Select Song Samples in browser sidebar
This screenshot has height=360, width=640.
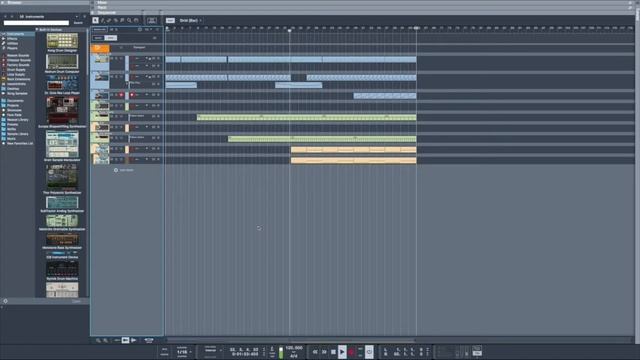pos(17,93)
